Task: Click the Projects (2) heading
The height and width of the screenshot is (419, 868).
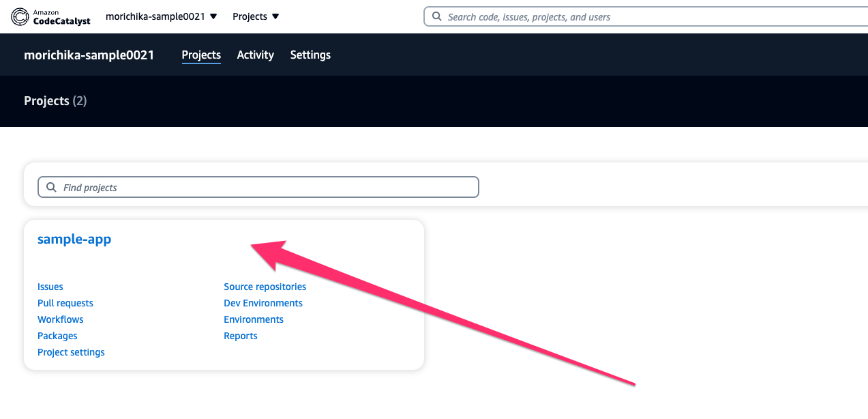Action: tap(55, 101)
